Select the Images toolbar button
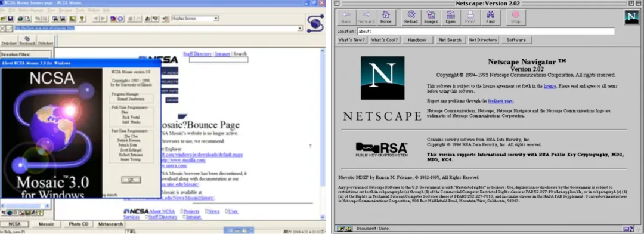The width and height of the screenshot is (644, 234). click(431, 17)
